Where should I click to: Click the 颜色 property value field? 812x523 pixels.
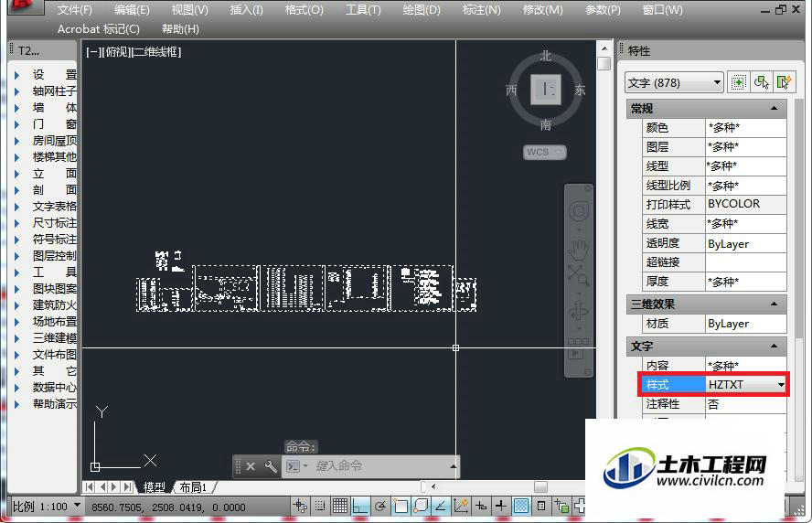pos(746,127)
